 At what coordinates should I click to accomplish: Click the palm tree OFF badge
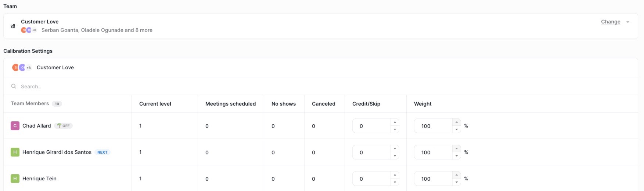(64, 126)
